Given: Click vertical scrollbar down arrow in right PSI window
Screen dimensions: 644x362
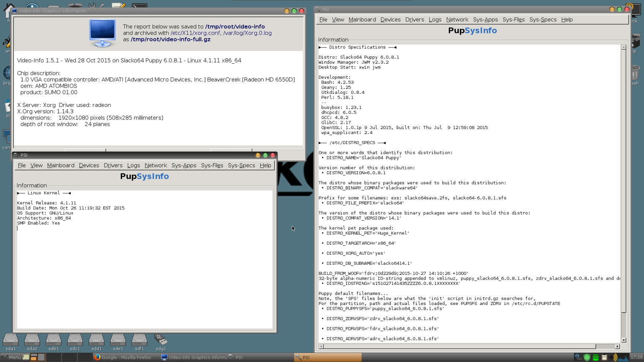Looking at the screenshot, I should (623, 340).
